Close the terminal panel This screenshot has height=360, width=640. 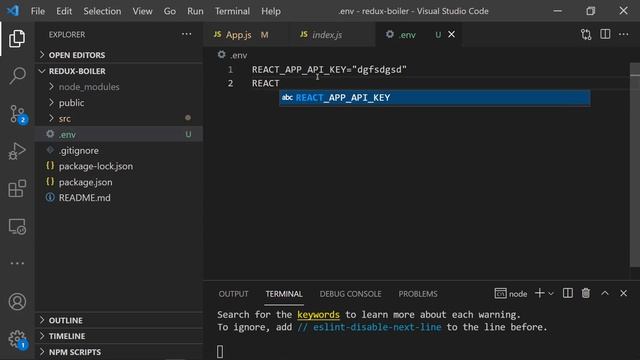[x=623, y=293]
